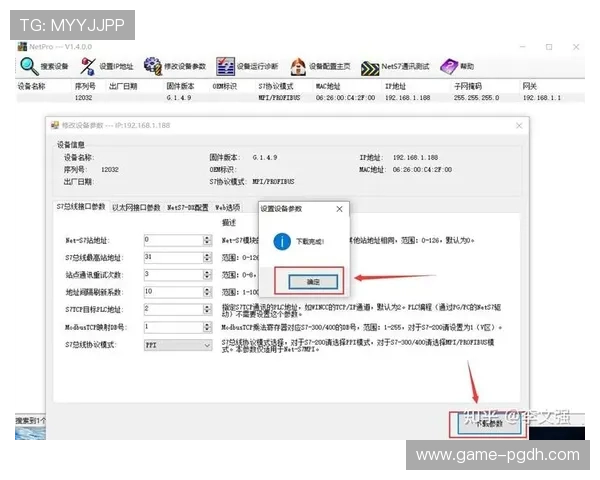Click the 站点通讯重试次数 spinner arrows
Screen dimensions: 600x480
207,274
